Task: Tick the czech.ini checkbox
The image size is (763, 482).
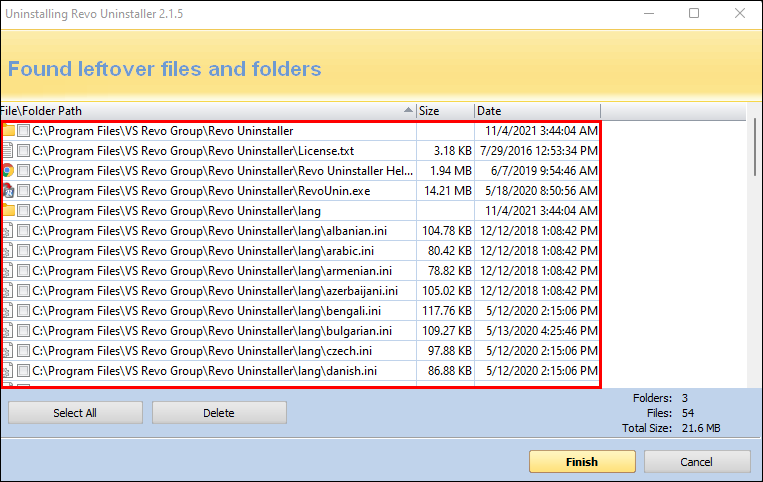Action: tap(23, 350)
